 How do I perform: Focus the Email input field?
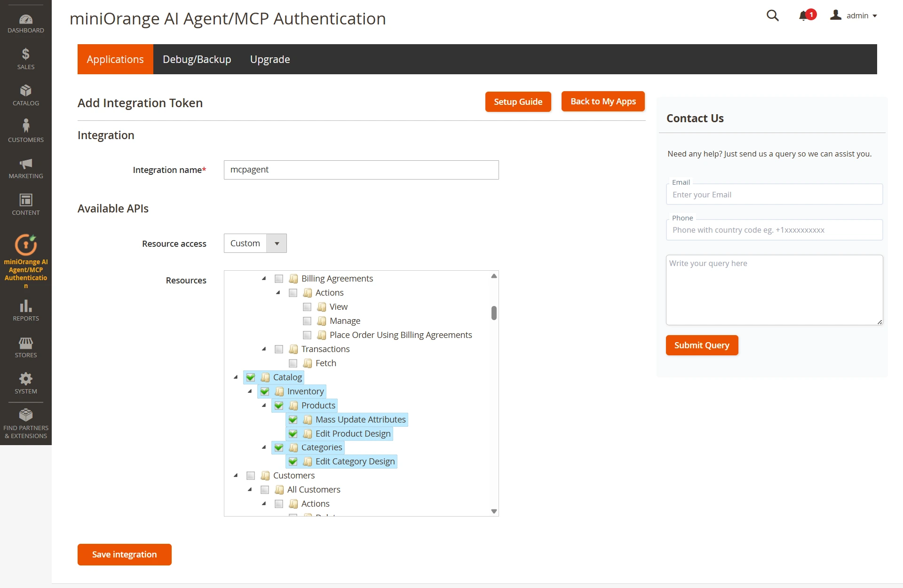point(774,195)
